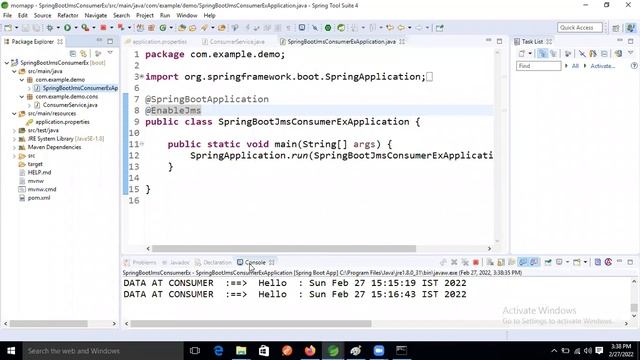Click the editor horizontal scrollbar
This screenshot has width=640, height=360.
(x=284, y=248)
